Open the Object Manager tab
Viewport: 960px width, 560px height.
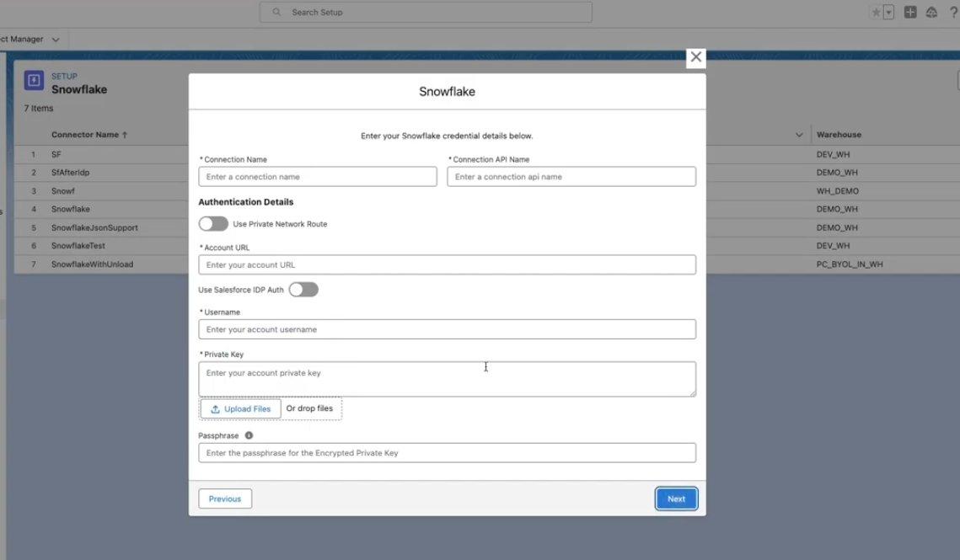click(22, 40)
